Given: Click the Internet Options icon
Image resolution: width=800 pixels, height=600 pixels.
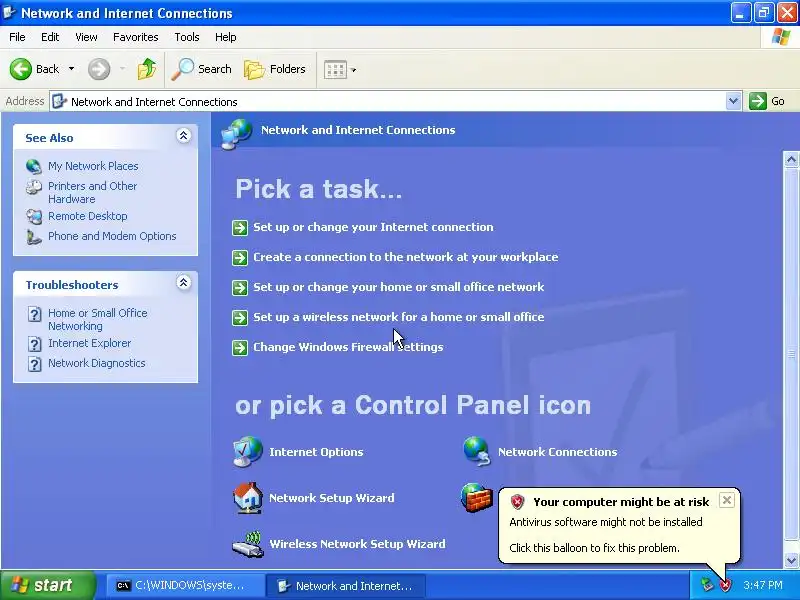Looking at the screenshot, I should [x=248, y=452].
